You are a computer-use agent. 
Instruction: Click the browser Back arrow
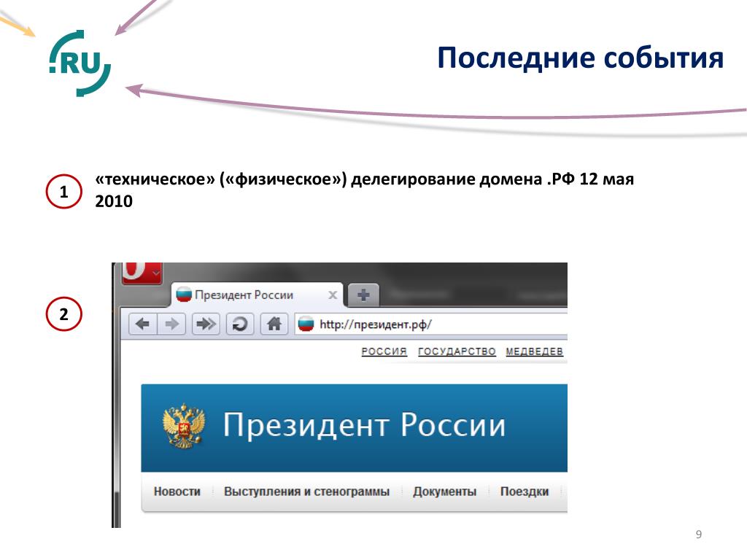pyautogui.click(x=143, y=324)
